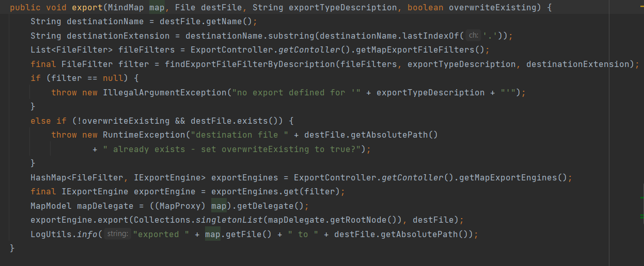
Task: Click the 'ch:' inlay hint before '.'
Action: (x=473, y=36)
